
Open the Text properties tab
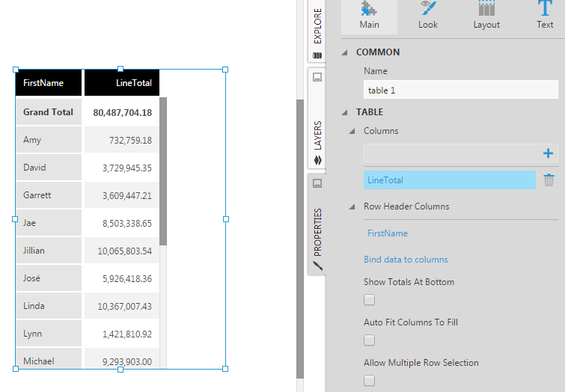point(545,16)
